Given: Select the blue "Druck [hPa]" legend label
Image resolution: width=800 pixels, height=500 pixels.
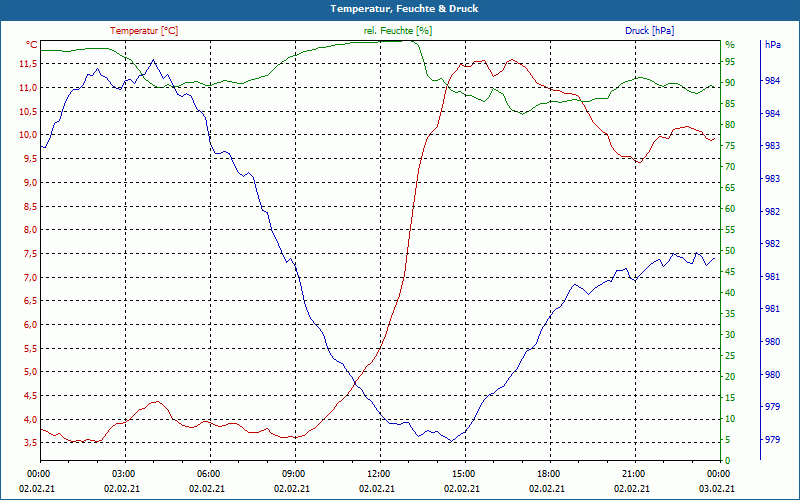Looking at the screenshot, I should (x=649, y=31).
